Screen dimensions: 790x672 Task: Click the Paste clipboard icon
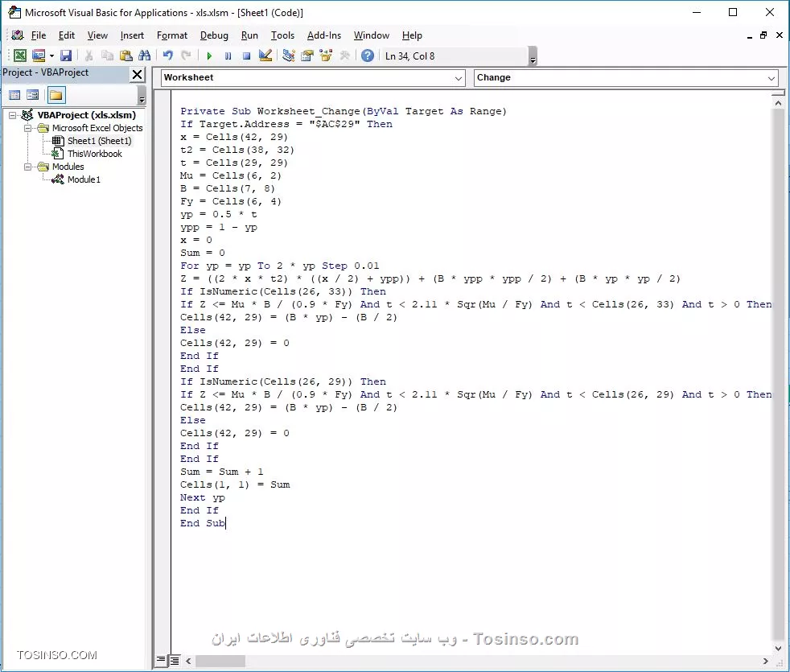point(126,56)
